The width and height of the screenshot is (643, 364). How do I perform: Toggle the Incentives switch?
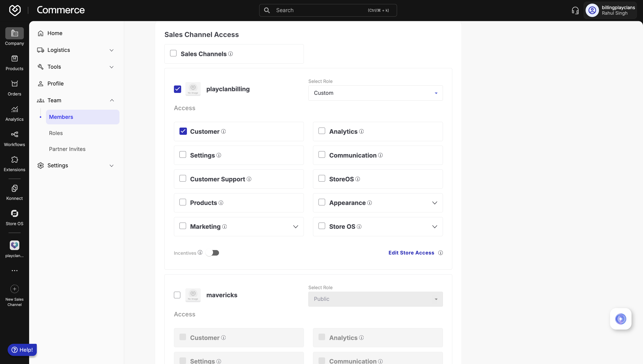tap(212, 253)
